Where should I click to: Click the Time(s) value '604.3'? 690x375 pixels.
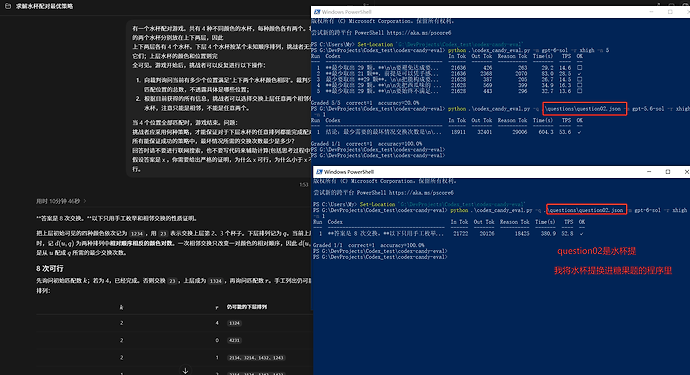(545, 132)
